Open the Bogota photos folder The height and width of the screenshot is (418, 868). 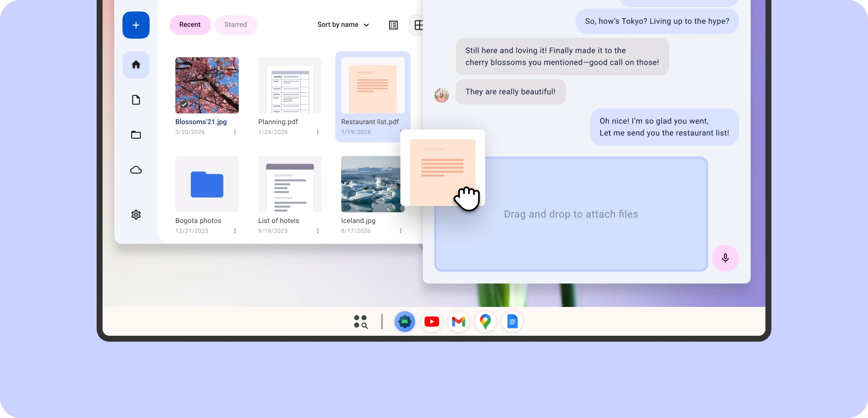click(207, 184)
